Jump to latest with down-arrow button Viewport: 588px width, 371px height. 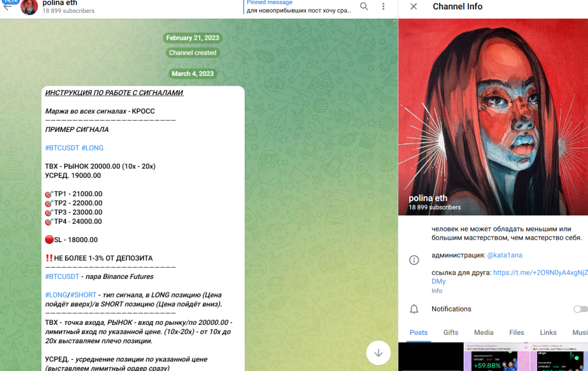378,353
